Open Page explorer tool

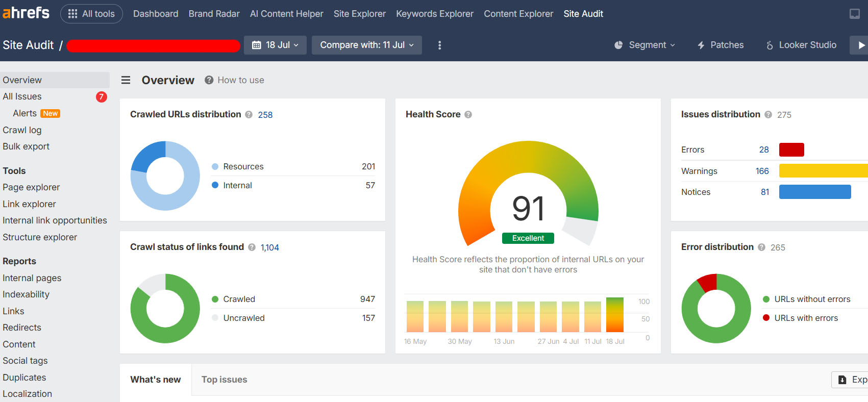[x=31, y=187]
